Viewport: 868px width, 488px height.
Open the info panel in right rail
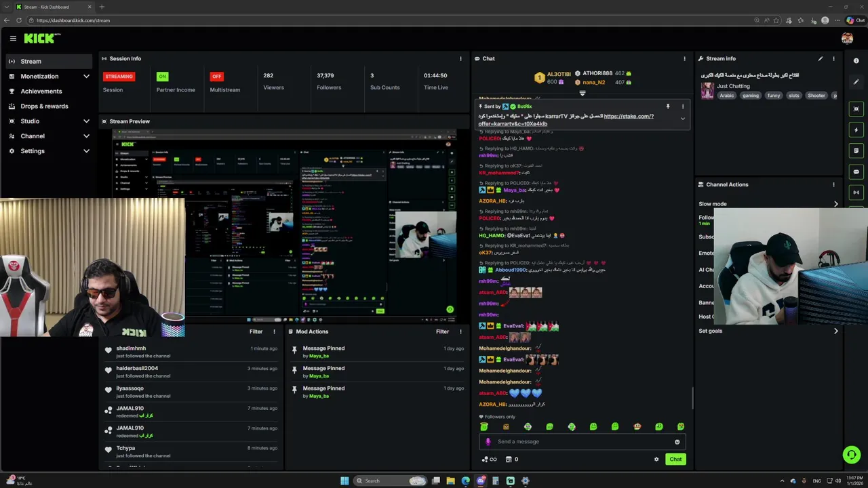pos(856,61)
